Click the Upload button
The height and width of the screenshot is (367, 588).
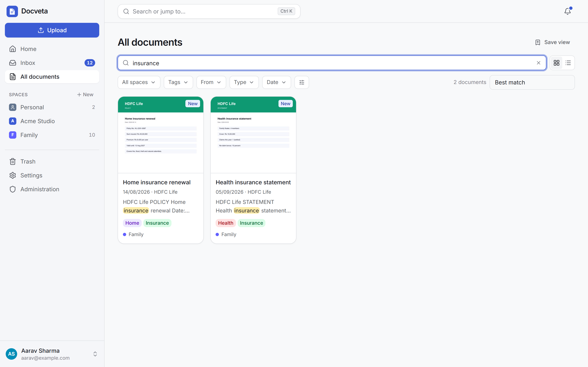(52, 30)
